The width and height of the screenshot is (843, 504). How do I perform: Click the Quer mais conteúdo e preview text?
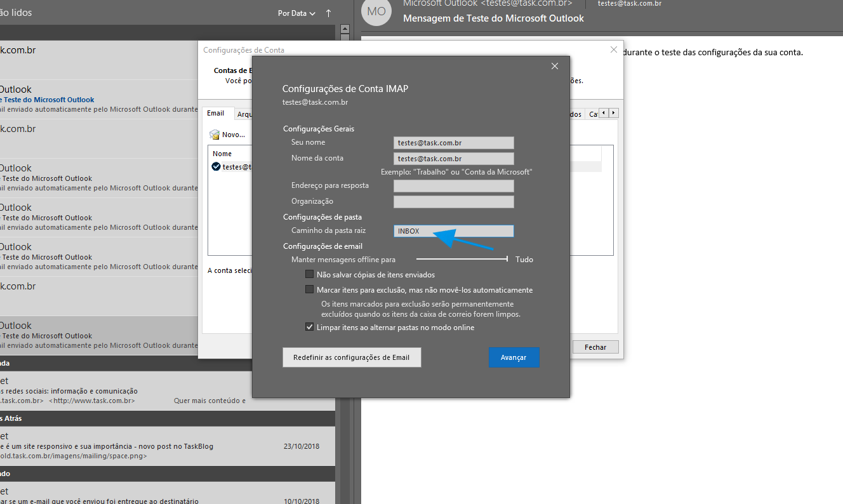(x=209, y=401)
